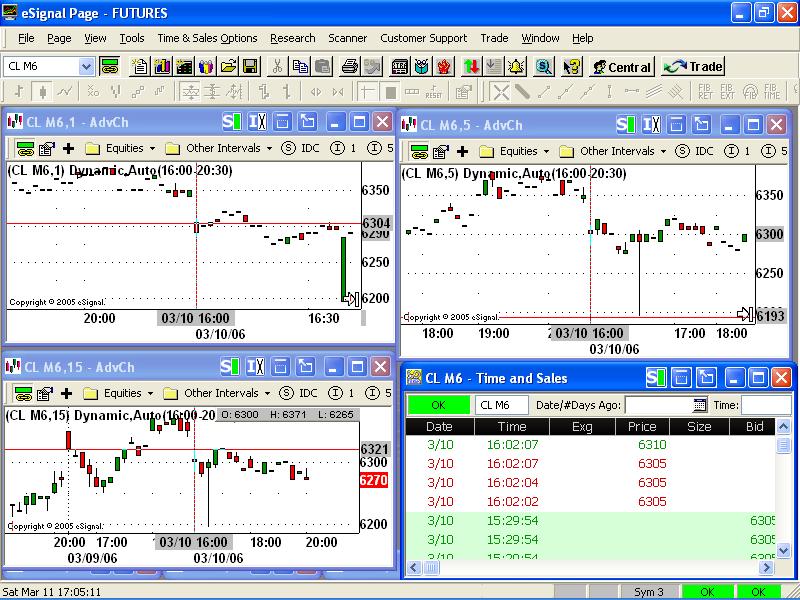The height and width of the screenshot is (600, 800).
Task: Click the Time column header in Time and Sales
Action: 512,427
